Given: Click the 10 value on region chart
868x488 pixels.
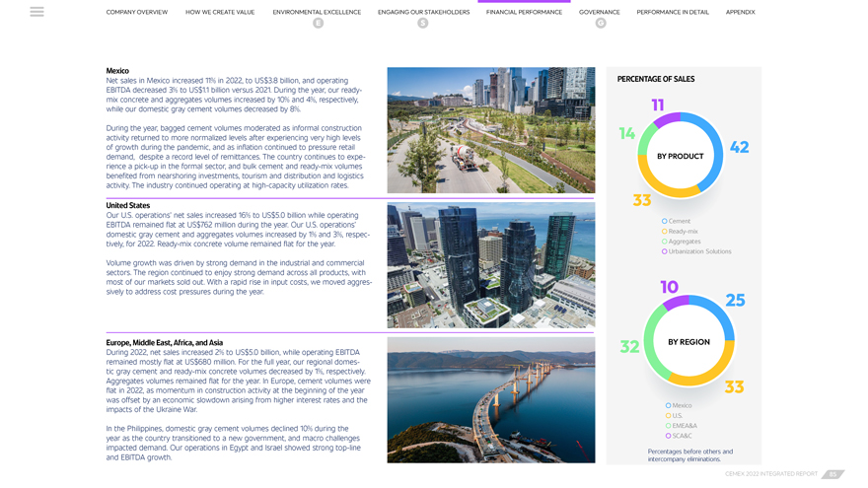Looking at the screenshot, I should point(670,287).
